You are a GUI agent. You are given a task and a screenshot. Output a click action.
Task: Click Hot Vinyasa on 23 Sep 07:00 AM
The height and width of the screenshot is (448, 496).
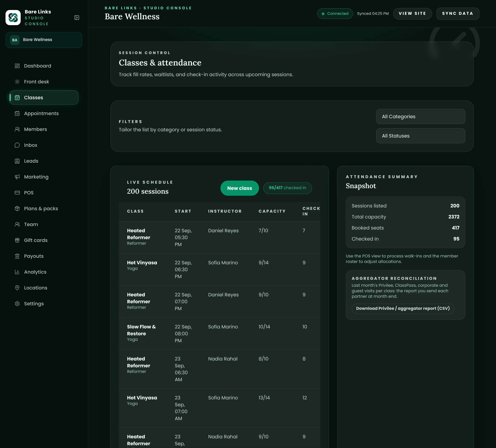pyautogui.click(x=142, y=398)
